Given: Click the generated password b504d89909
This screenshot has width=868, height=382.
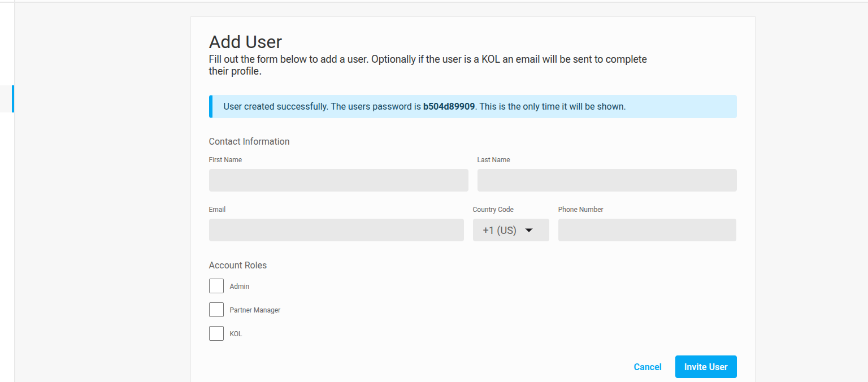Looking at the screenshot, I should [449, 106].
